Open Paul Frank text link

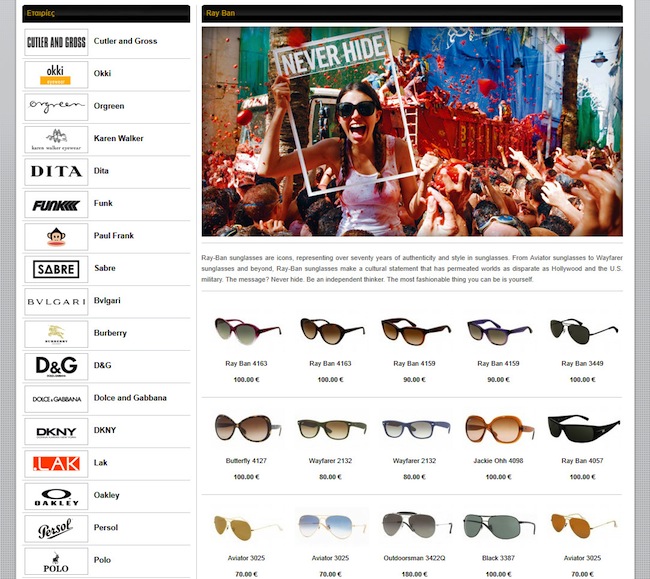[x=114, y=236]
